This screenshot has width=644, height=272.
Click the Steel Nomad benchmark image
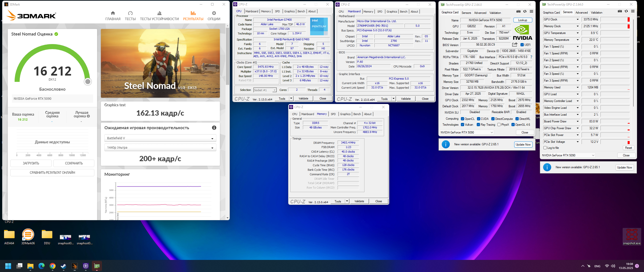160,63
